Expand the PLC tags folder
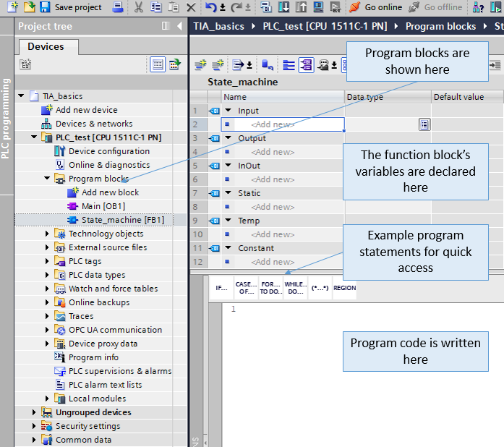 point(48,261)
